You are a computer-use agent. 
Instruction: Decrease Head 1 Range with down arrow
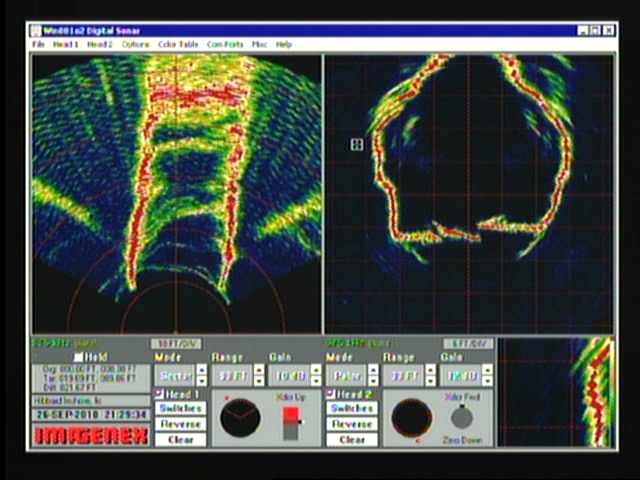coord(259,380)
